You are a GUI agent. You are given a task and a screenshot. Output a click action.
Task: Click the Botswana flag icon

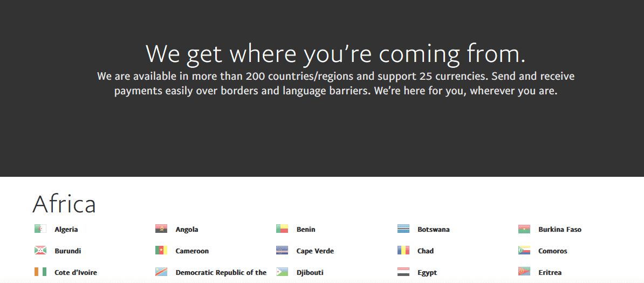(x=403, y=229)
